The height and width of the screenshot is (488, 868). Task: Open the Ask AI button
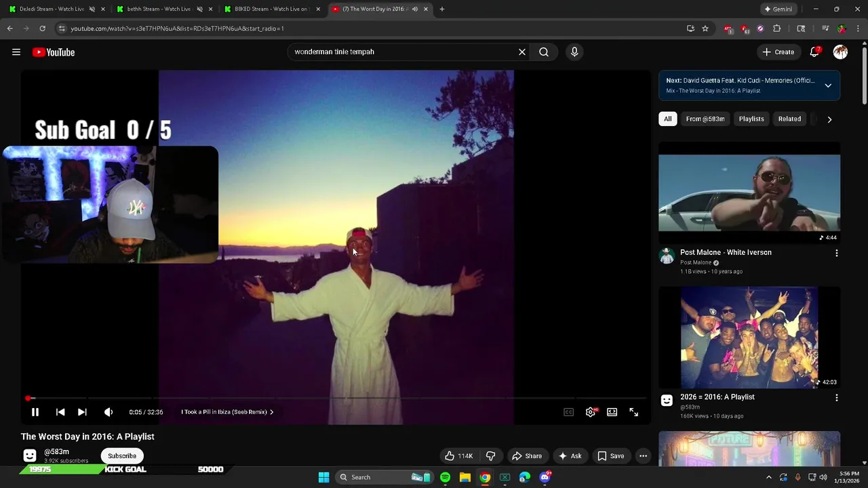[x=570, y=456]
